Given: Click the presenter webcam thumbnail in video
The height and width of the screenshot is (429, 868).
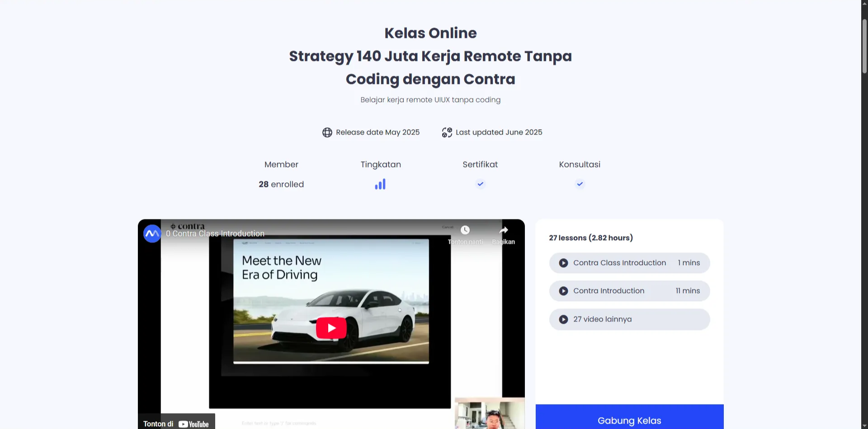Looking at the screenshot, I should click(x=490, y=413).
